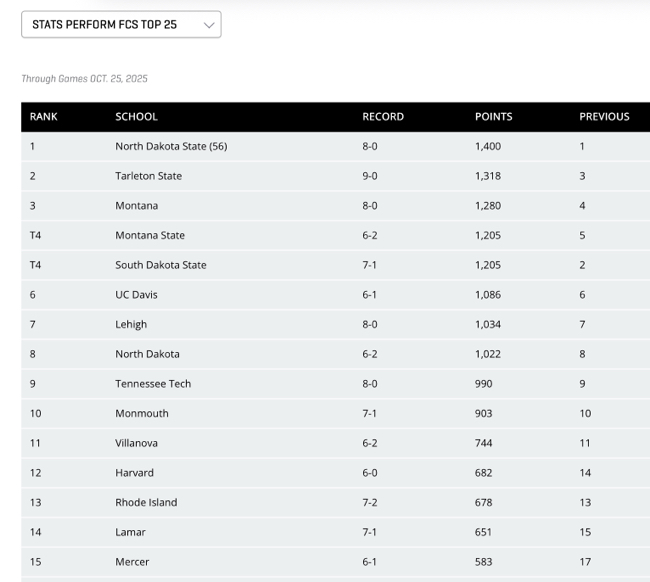Screen dimensions: 650x582
Task: Click the RECORD column header
Action: pos(383,116)
